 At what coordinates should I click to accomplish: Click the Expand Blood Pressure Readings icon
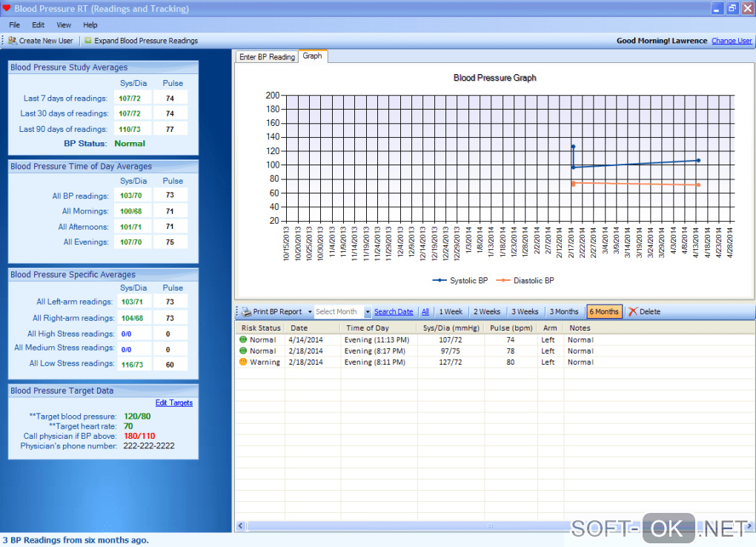pyautogui.click(x=88, y=41)
